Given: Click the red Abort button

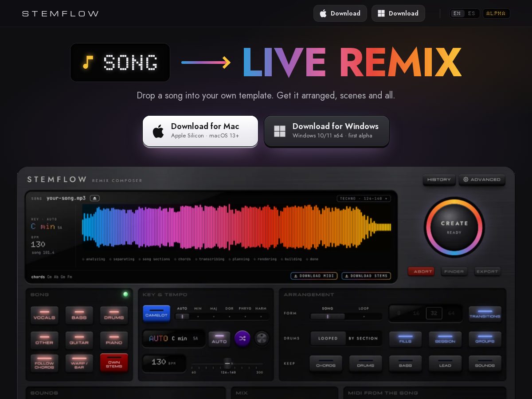Looking at the screenshot, I should click(x=421, y=271).
